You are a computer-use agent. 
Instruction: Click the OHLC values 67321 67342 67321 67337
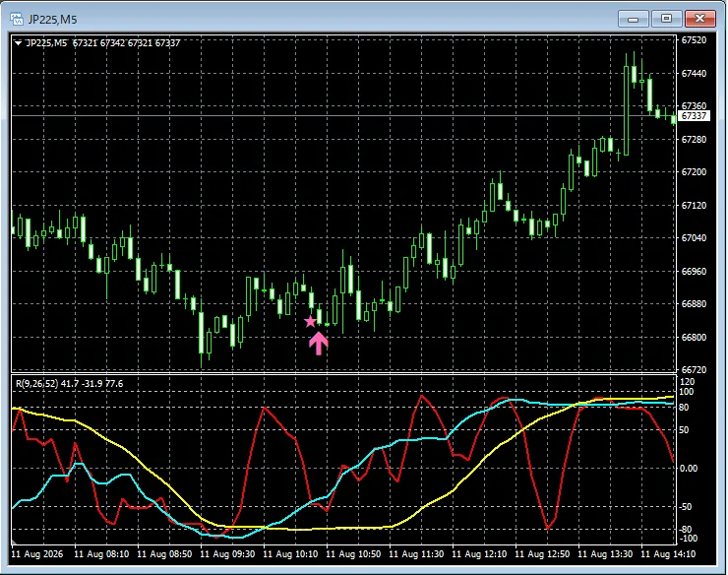126,43
